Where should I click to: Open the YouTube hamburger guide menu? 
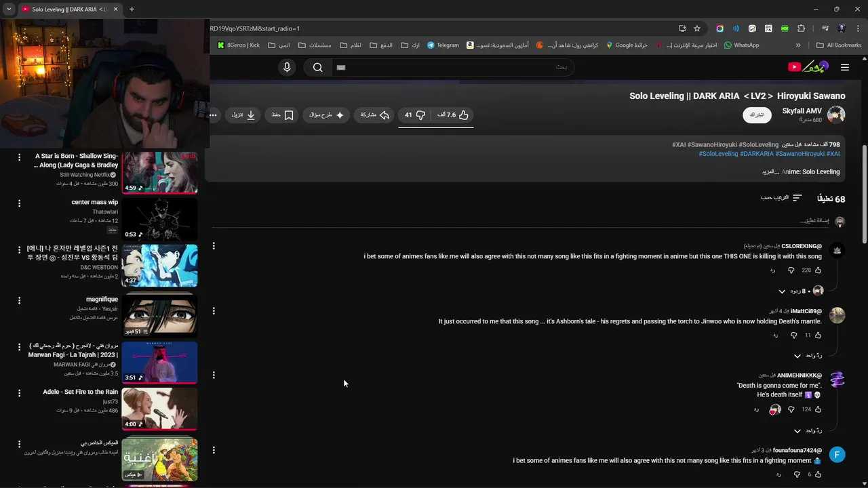pos(844,67)
